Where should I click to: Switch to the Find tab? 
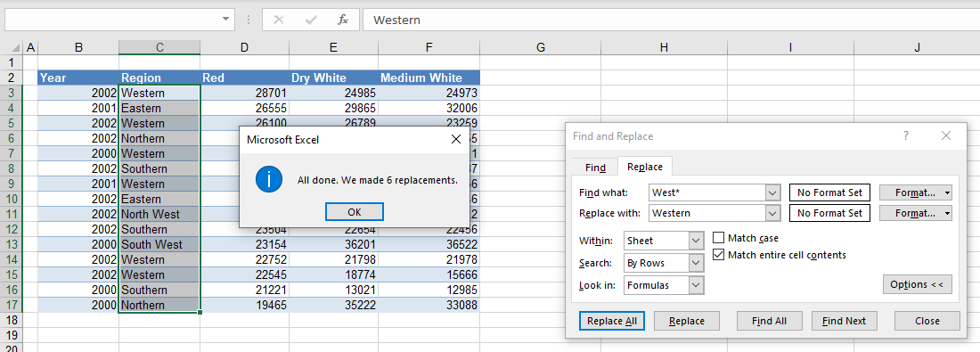[595, 168]
